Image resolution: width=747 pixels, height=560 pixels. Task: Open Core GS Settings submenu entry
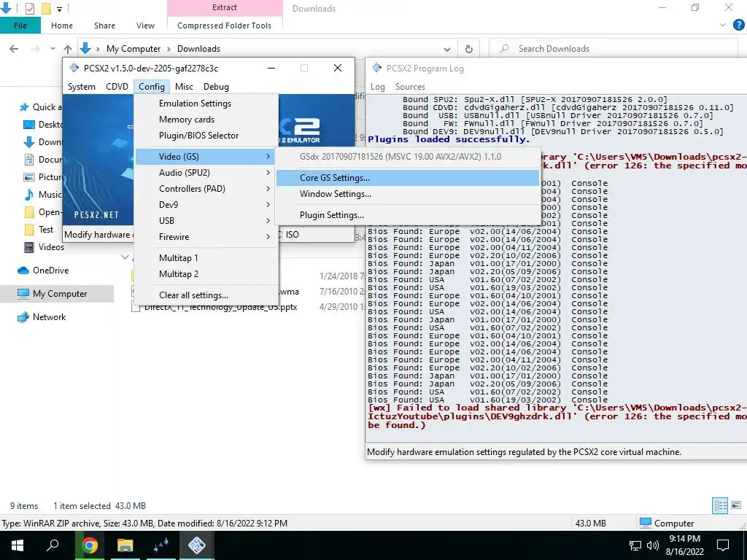point(407,178)
